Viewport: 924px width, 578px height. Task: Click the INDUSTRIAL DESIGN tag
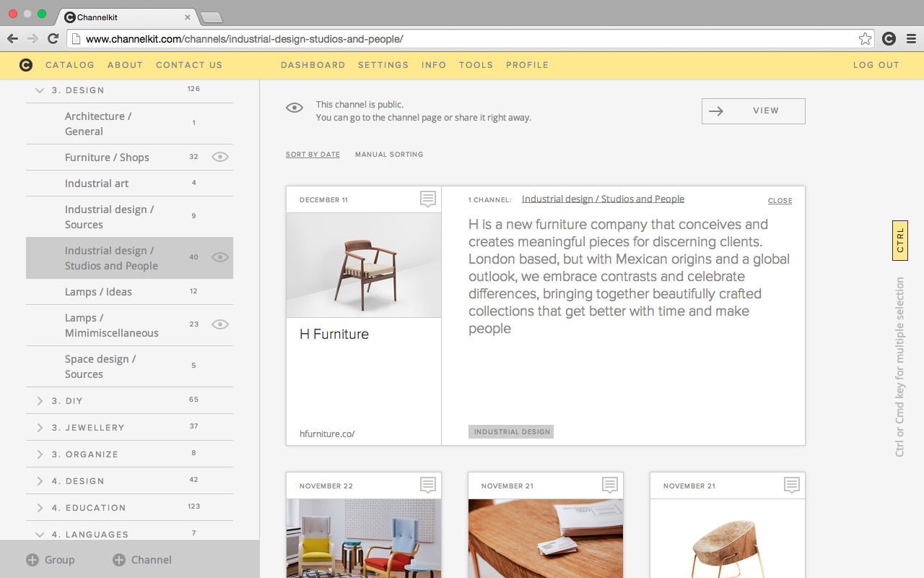511,431
